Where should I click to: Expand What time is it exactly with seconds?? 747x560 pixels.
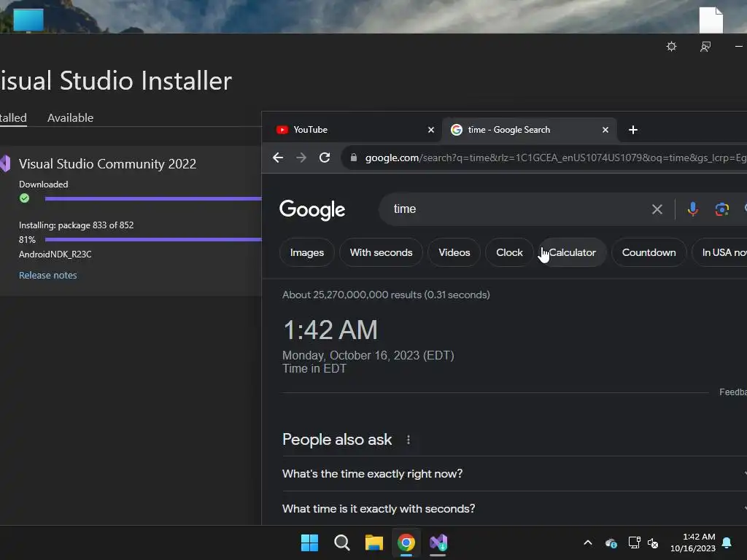coord(514,508)
